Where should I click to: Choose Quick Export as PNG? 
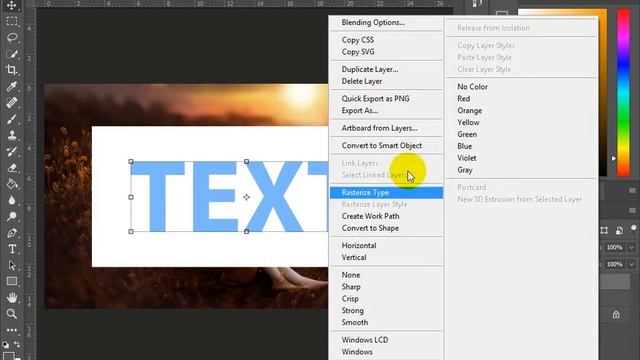pyautogui.click(x=376, y=98)
